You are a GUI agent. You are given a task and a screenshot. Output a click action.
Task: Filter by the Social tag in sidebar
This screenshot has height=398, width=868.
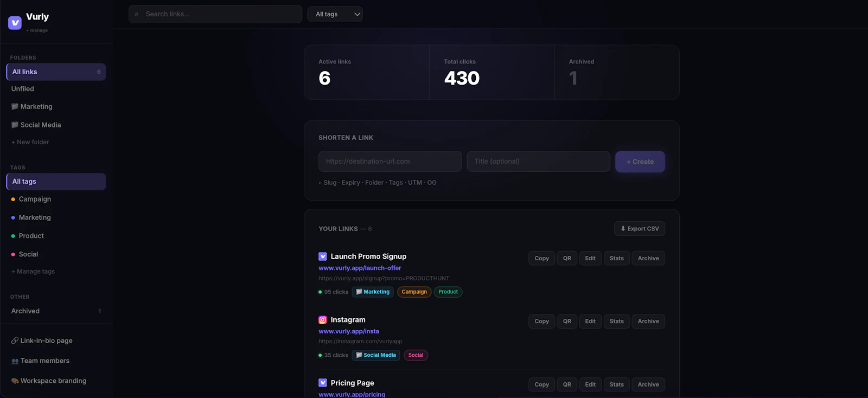point(56,254)
